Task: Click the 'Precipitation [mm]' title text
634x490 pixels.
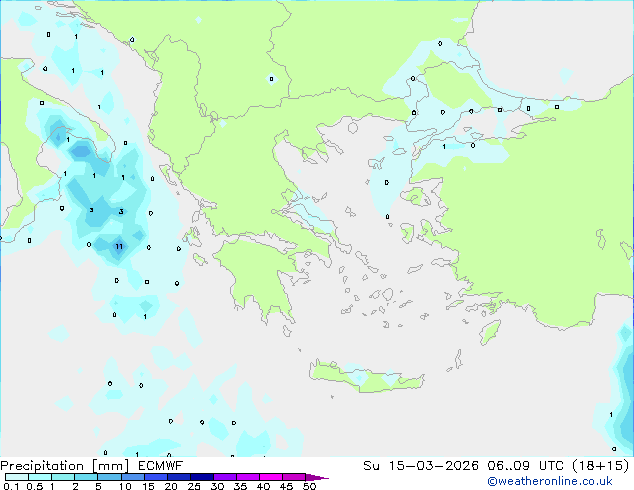Action: tap(65, 466)
